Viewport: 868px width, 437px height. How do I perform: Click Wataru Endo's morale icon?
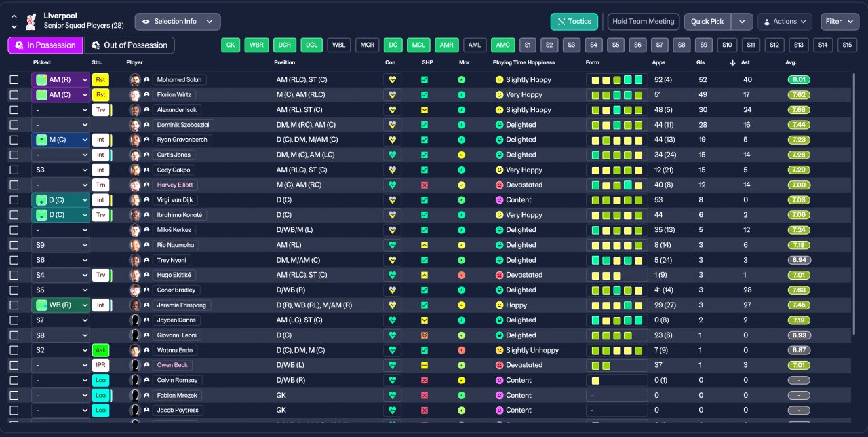[x=462, y=350]
